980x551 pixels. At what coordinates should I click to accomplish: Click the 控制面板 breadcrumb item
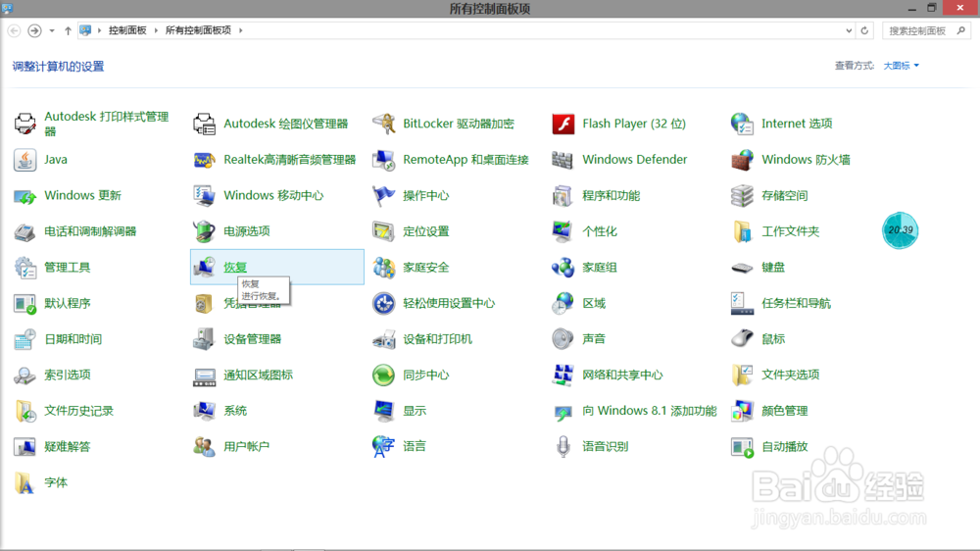coord(127,30)
